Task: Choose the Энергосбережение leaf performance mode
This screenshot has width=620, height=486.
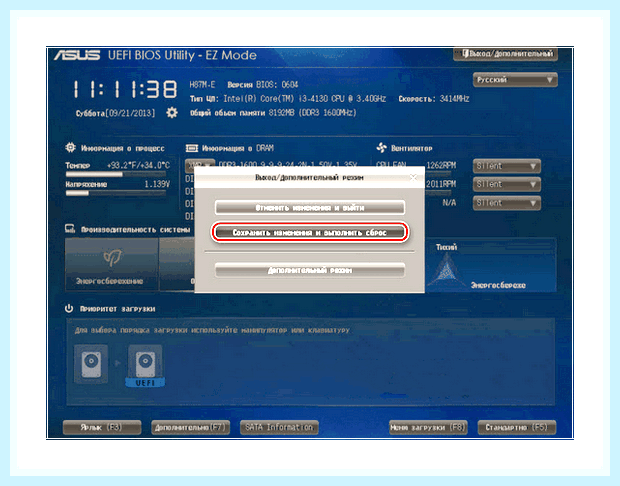Action: click(x=112, y=264)
